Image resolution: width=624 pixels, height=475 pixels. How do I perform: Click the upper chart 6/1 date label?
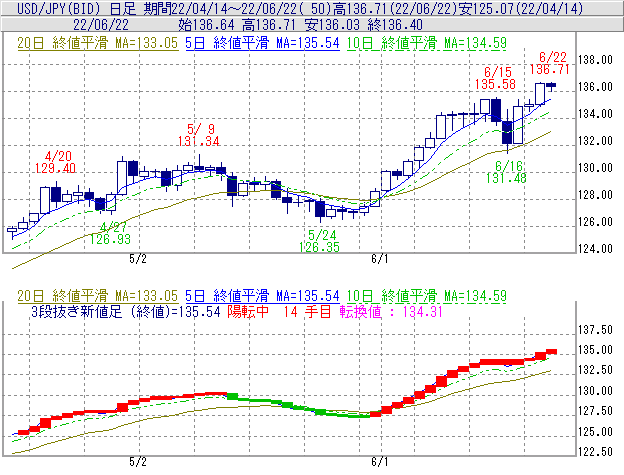tap(380, 259)
